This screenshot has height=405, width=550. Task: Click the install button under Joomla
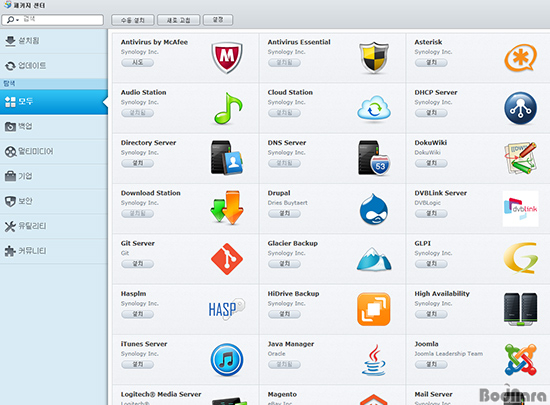[431, 365]
